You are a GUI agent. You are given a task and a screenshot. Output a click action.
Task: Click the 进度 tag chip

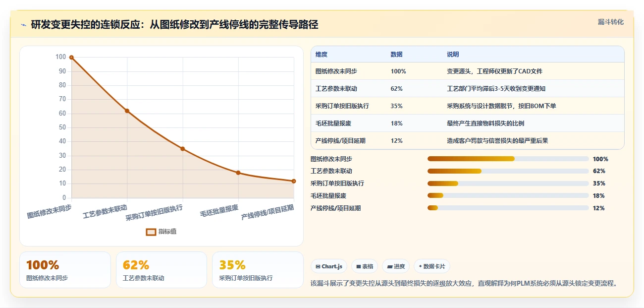coord(396,266)
